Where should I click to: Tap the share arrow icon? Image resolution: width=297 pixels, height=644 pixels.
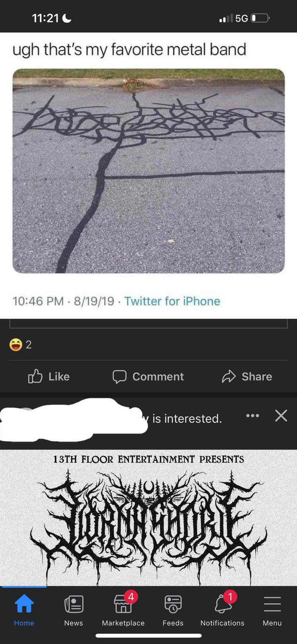tap(229, 376)
